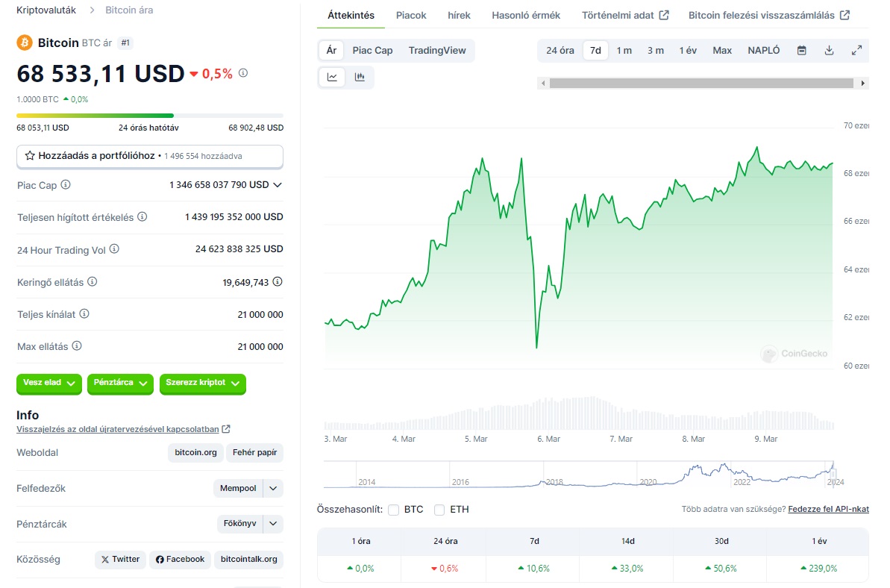Viewport: 890px width, 588px height.
Task: Click external link icon after Bitcoin felezési visszaszámlálás
Action: (844, 16)
